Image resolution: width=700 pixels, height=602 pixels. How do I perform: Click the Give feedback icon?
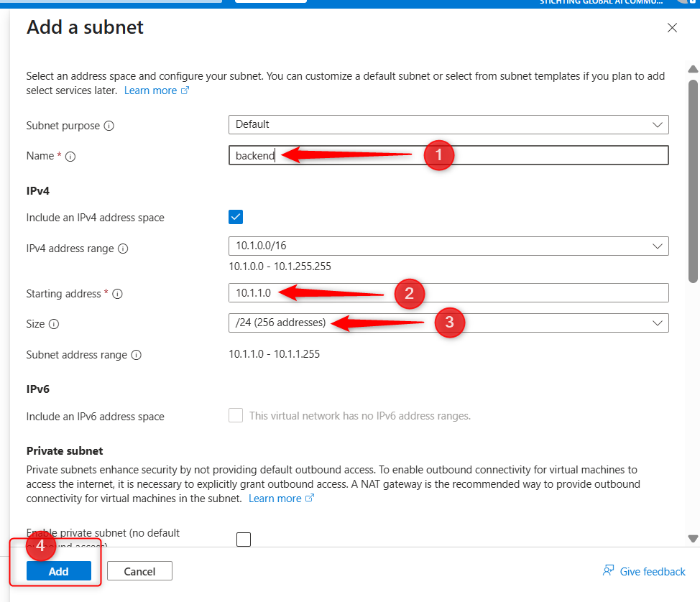tap(609, 571)
